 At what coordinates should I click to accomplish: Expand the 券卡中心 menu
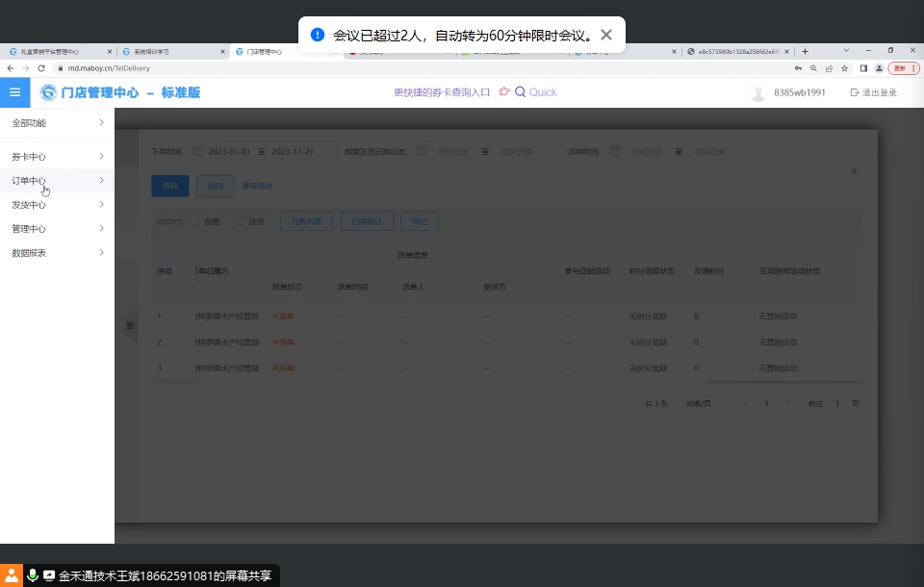pyautogui.click(x=101, y=156)
